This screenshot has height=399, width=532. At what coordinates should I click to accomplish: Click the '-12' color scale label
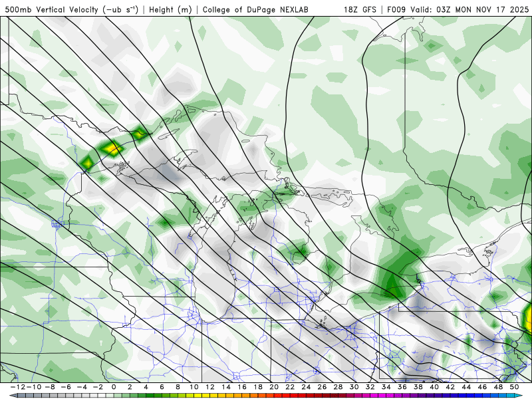(x=17, y=387)
